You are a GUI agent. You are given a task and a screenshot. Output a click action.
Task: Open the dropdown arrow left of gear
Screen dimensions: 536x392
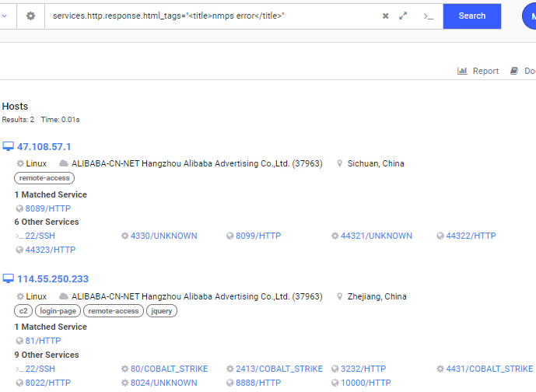pyautogui.click(x=5, y=16)
